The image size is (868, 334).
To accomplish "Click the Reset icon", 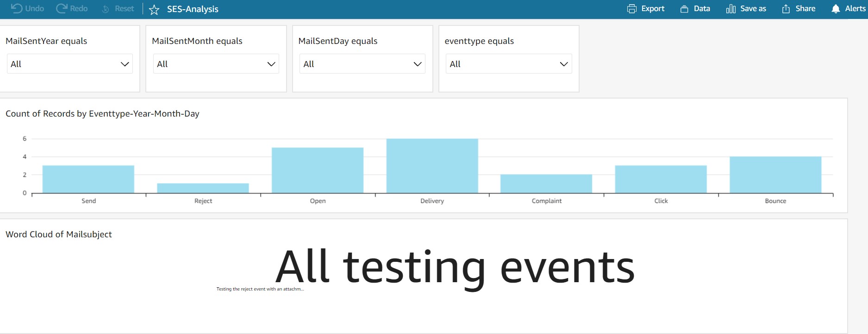I will 106,9.
